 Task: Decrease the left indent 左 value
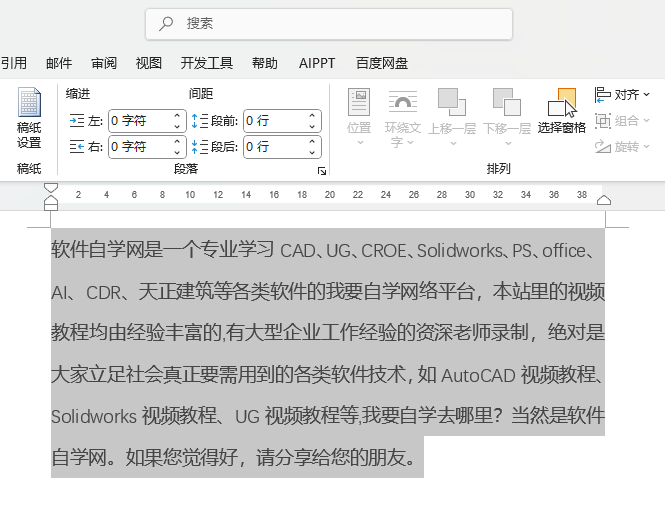click(x=177, y=127)
